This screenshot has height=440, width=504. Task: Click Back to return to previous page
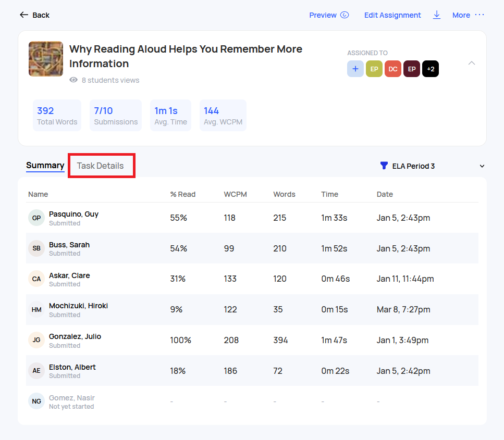point(35,15)
